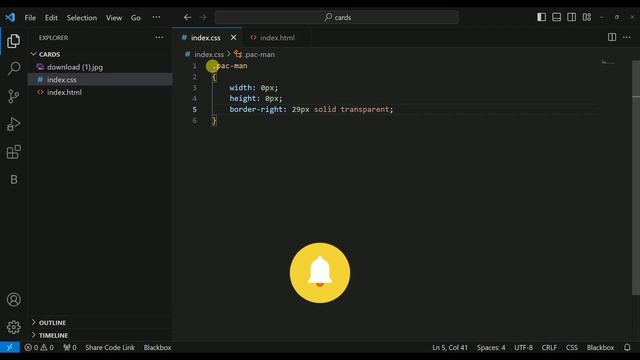
Task: Click Share Code Link in status bar
Action: pos(110,347)
